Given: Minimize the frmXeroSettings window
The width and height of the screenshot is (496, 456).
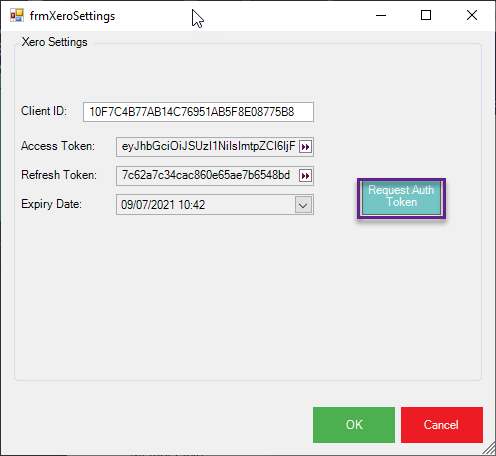Looking at the screenshot, I should (x=381, y=15).
